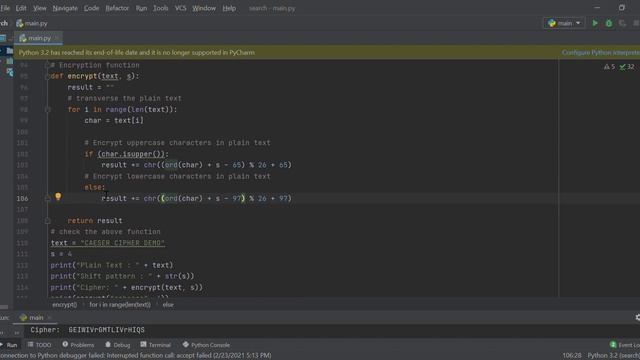Screen dimensions: 640x360
Task: Click the green checkmark count showing 32
Action: (627, 67)
